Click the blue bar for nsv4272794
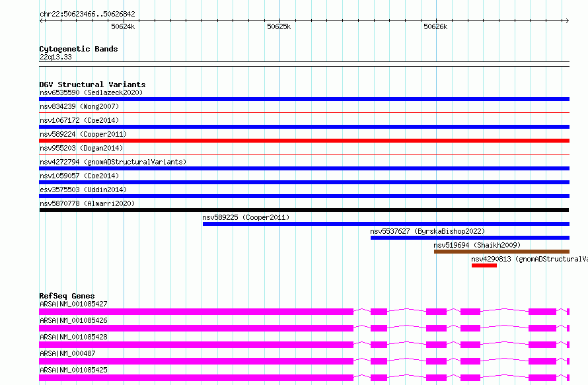 pos(304,168)
